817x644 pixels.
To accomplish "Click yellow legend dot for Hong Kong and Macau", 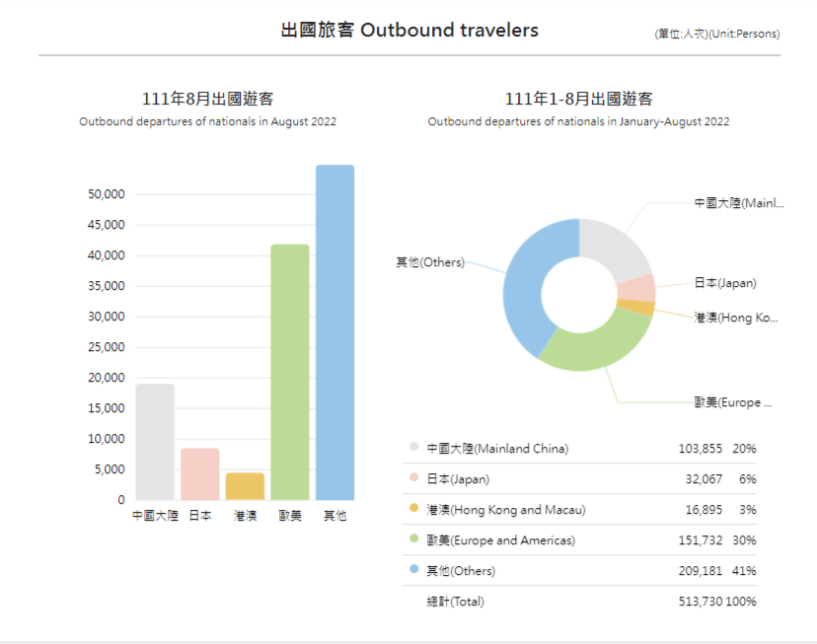I will [x=414, y=509].
